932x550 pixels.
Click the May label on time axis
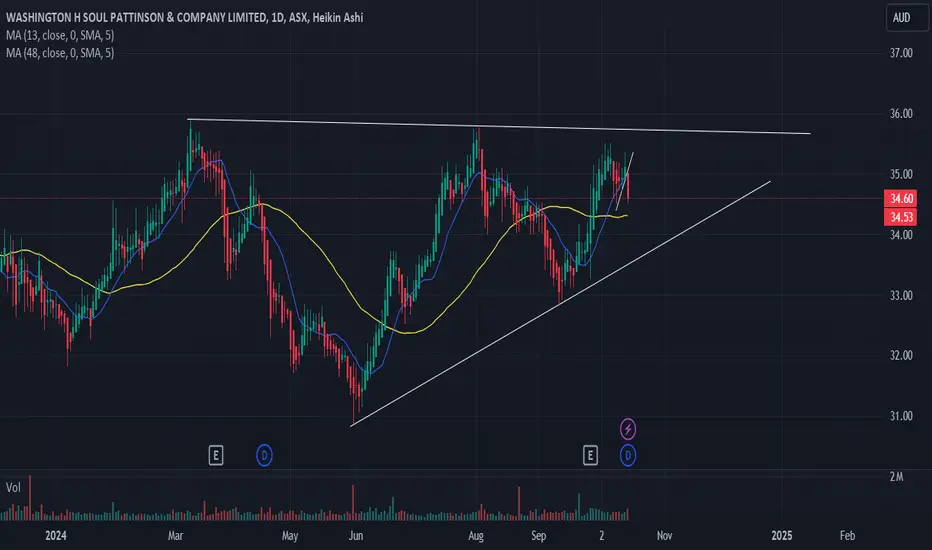[x=289, y=536]
